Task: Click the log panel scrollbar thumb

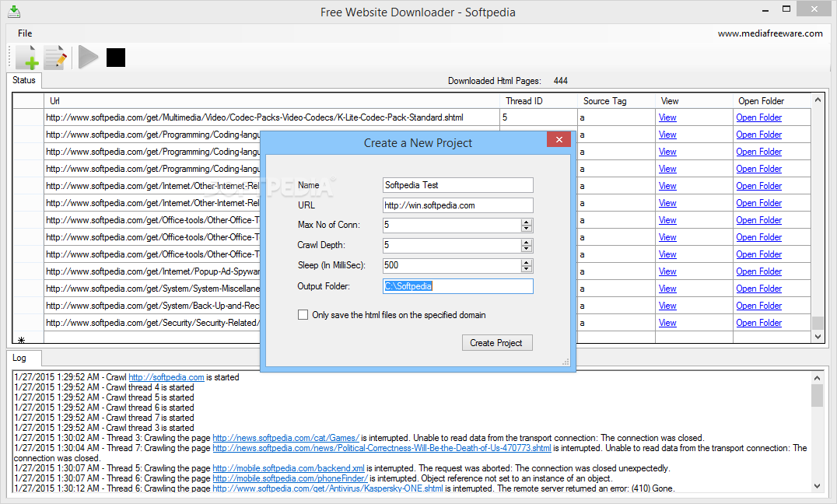Action: pyautogui.click(x=817, y=396)
